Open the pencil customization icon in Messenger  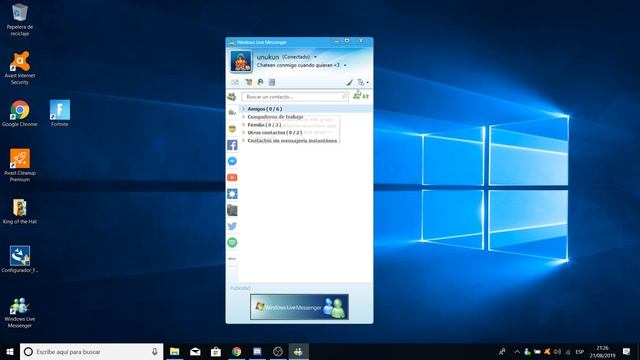pyautogui.click(x=349, y=82)
